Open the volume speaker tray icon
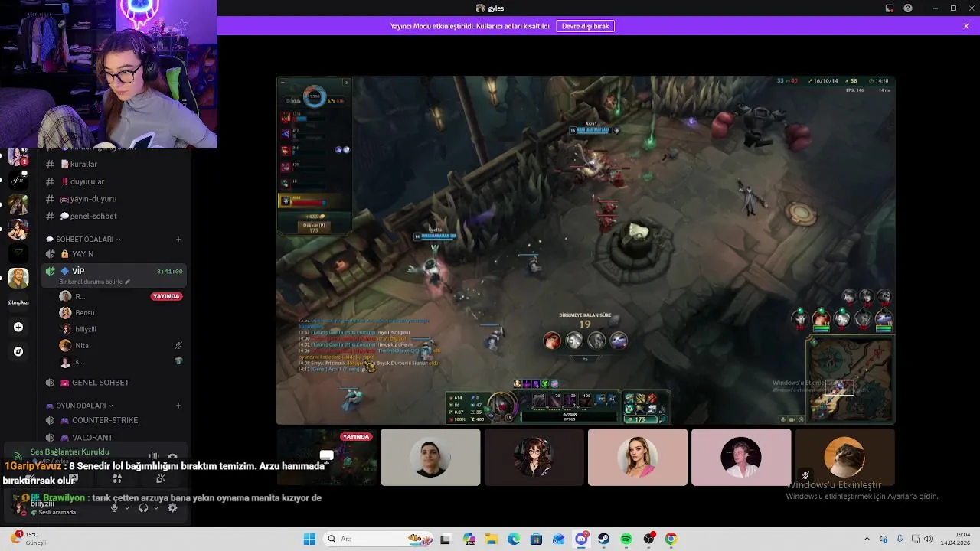The height and width of the screenshot is (551, 980). coord(929,539)
